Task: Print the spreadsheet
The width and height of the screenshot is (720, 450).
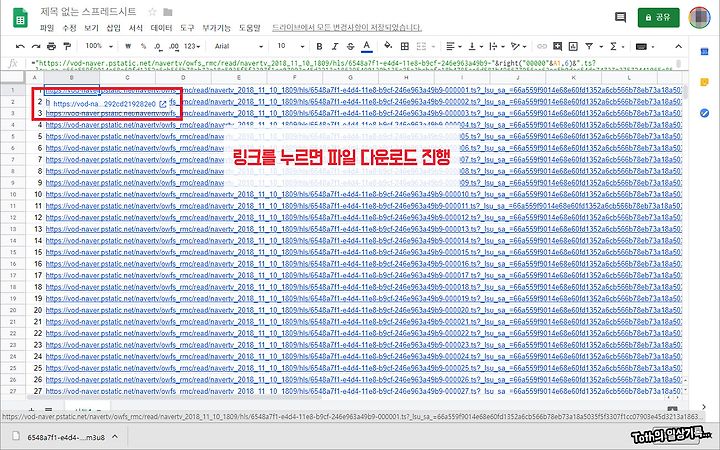Action: tap(51, 46)
